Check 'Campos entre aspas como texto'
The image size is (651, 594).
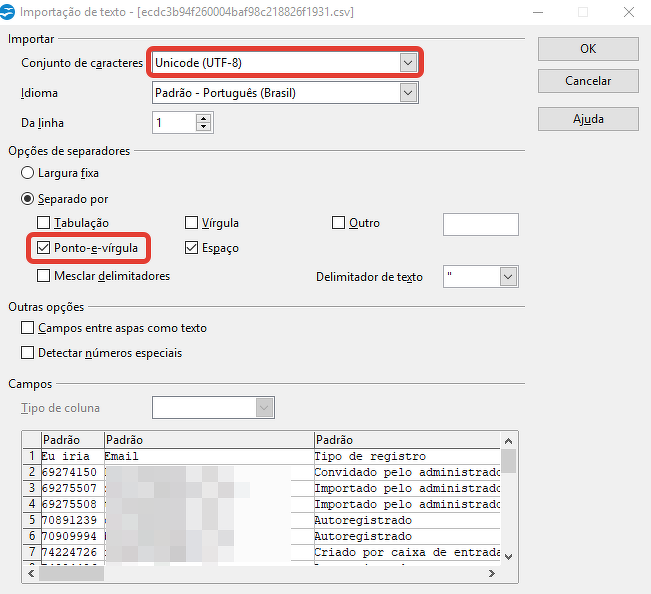(x=28, y=328)
